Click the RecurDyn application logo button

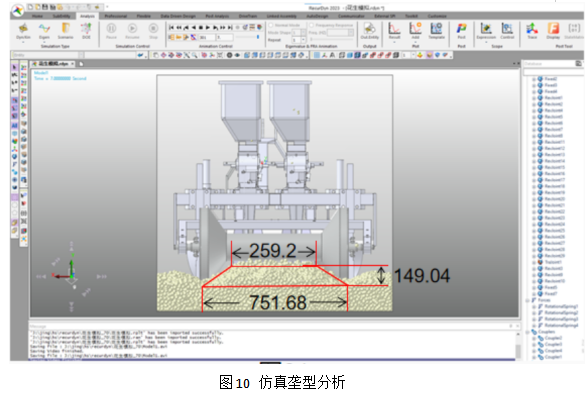point(18,10)
